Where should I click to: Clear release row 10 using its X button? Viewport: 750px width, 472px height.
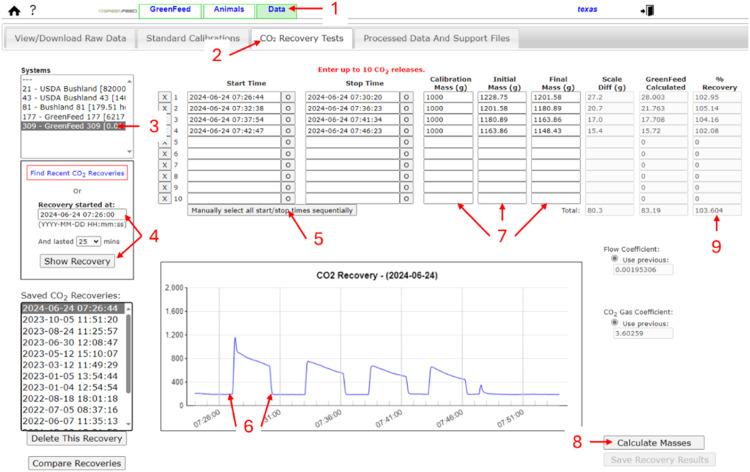point(165,198)
